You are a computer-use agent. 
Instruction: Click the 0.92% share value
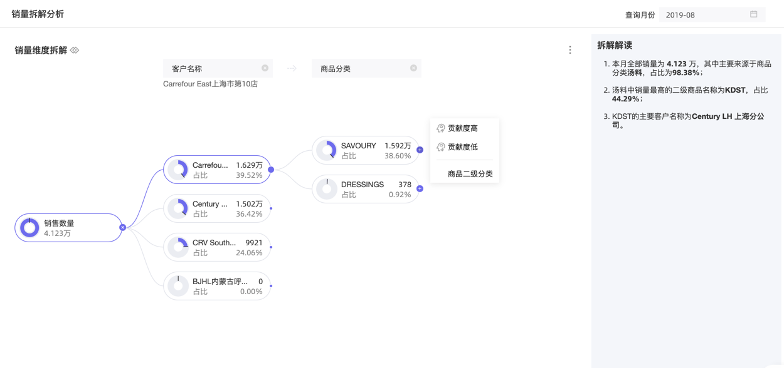pyautogui.click(x=400, y=194)
